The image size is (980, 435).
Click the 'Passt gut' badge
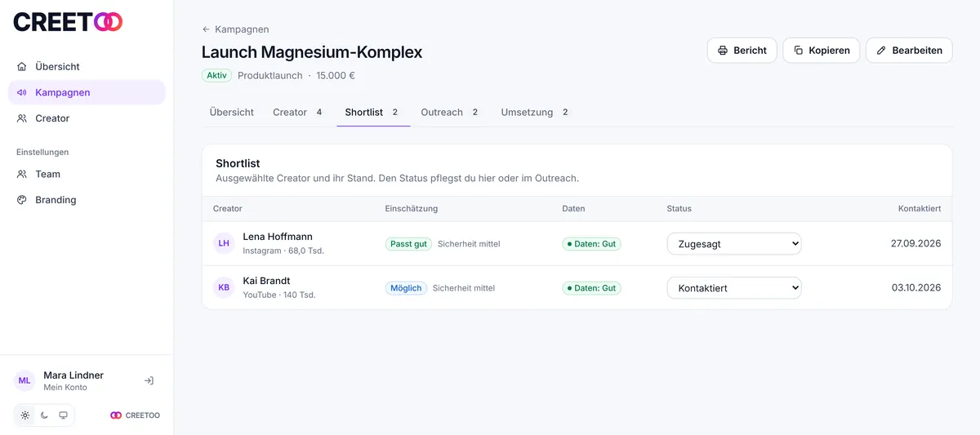click(x=408, y=244)
